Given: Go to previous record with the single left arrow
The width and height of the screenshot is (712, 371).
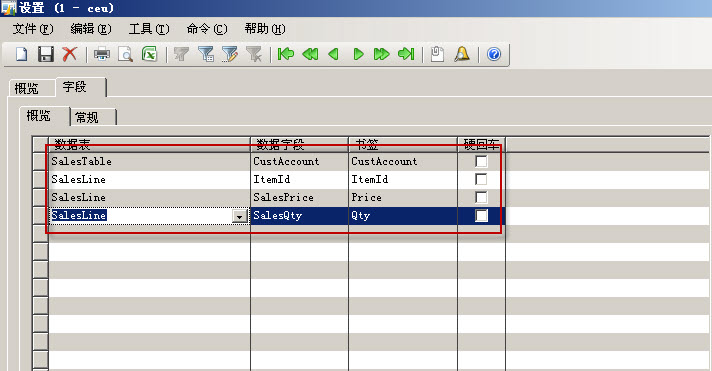Looking at the screenshot, I should coord(334,54).
